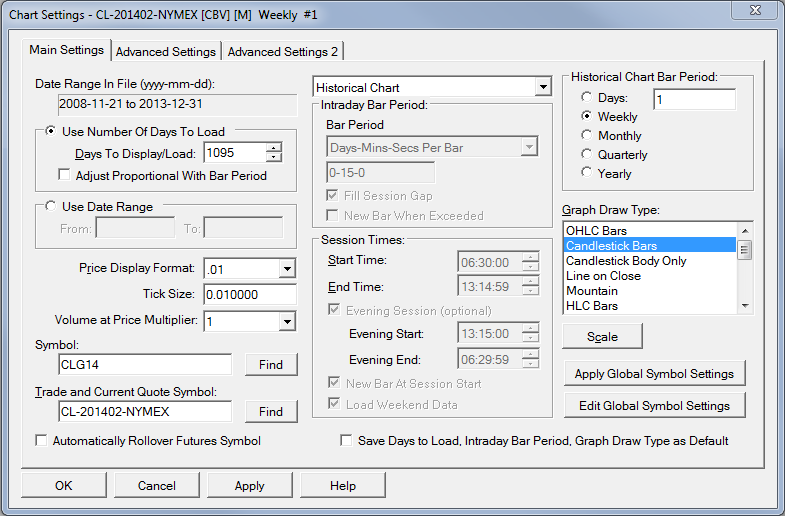This screenshot has width=785, height=516.
Task: Choose Candlestick Body Only draw type
Action: tap(650, 261)
